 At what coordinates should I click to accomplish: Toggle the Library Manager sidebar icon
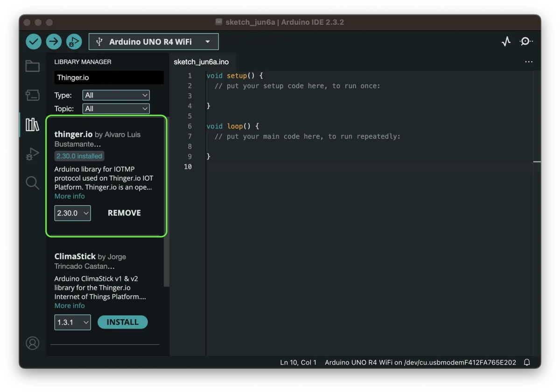32,125
